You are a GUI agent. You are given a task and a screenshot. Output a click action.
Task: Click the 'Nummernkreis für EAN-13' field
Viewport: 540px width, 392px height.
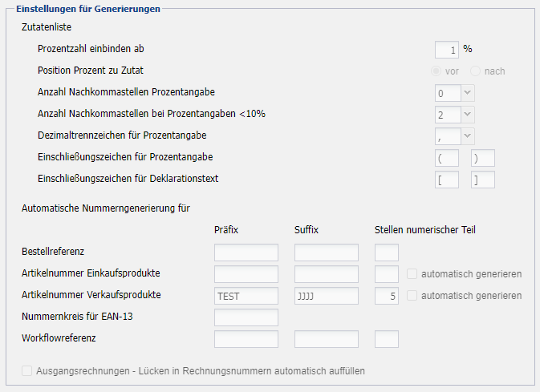[x=246, y=317]
